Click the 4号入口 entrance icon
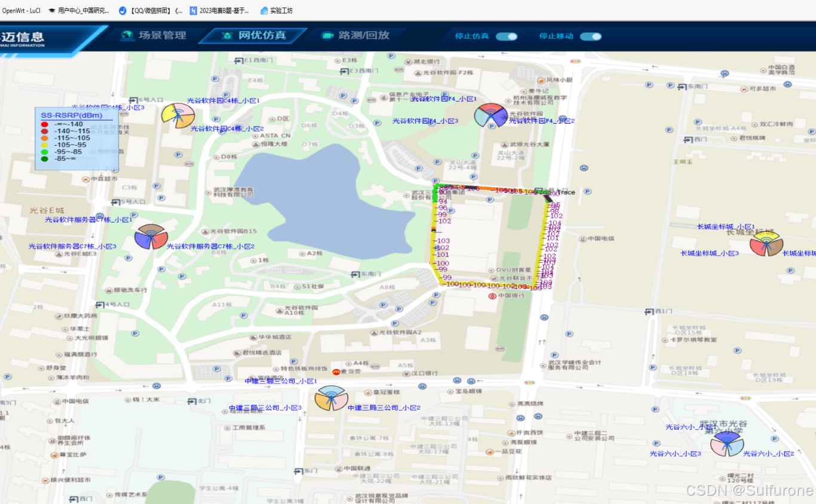 tap(100, 305)
